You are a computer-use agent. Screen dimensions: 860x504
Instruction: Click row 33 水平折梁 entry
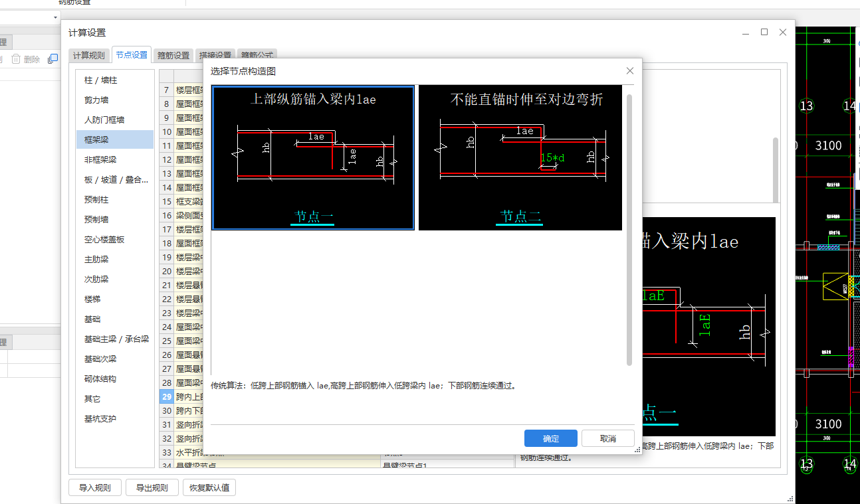point(189,452)
